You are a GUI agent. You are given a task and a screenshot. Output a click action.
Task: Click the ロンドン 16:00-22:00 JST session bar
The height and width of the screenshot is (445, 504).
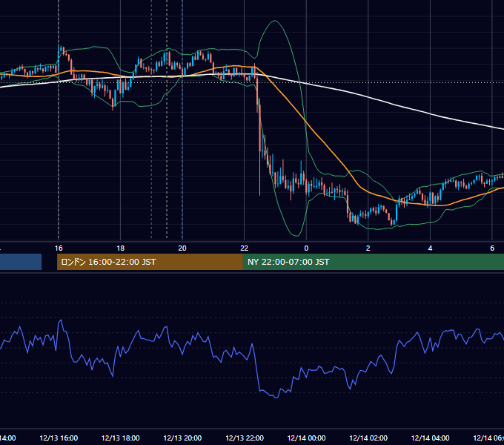150,262
